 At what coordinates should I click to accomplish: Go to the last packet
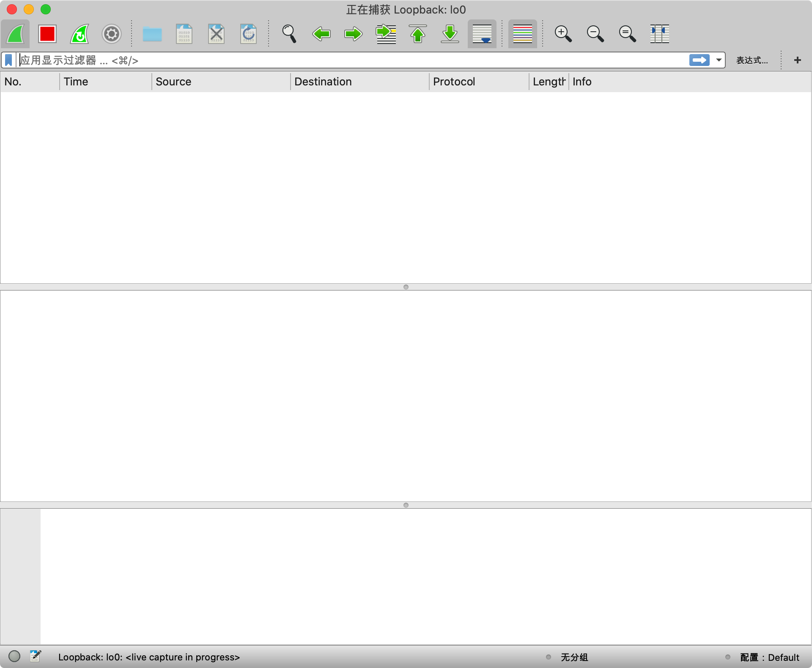[450, 34]
